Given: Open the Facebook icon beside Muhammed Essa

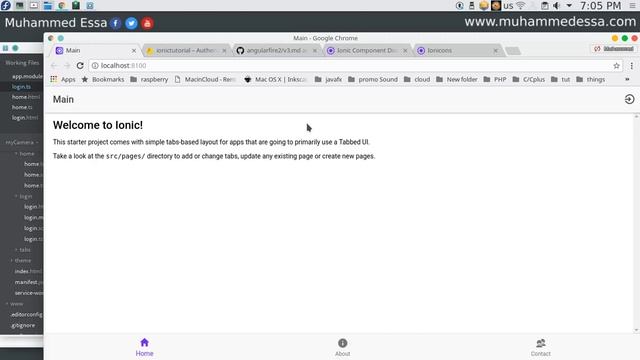Looking at the screenshot, I should (x=116, y=23).
